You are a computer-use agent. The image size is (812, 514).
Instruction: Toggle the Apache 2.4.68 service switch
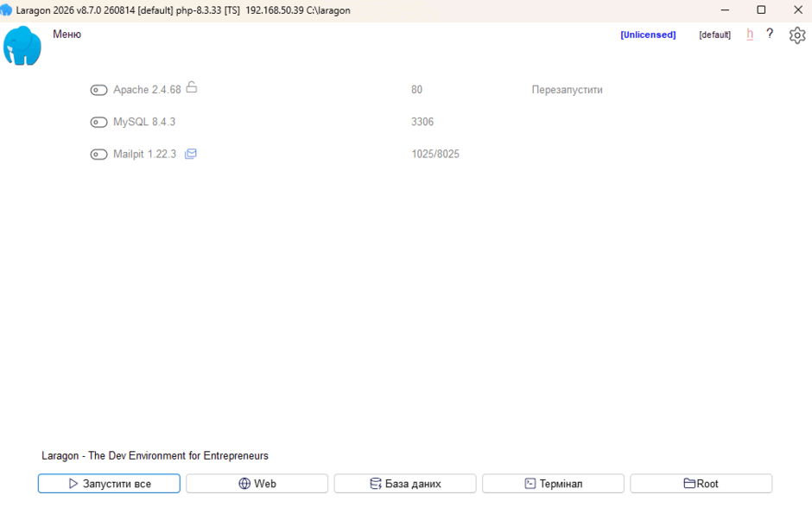(98, 90)
